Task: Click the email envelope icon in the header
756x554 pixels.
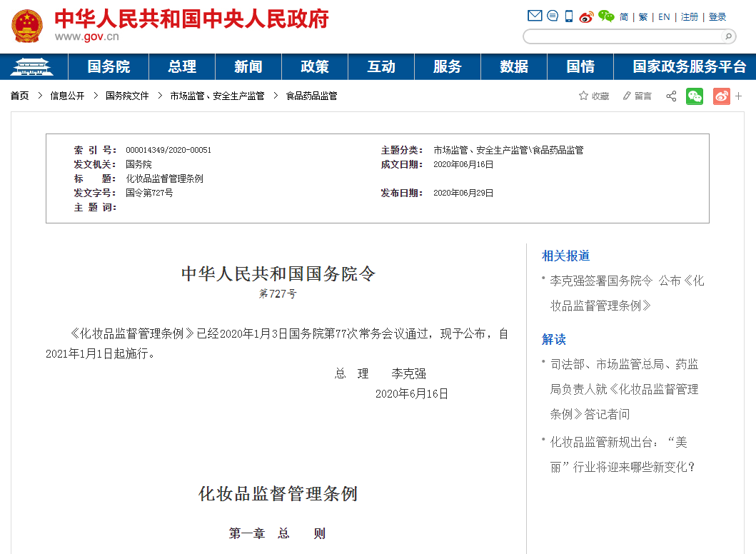Action: click(534, 16)
